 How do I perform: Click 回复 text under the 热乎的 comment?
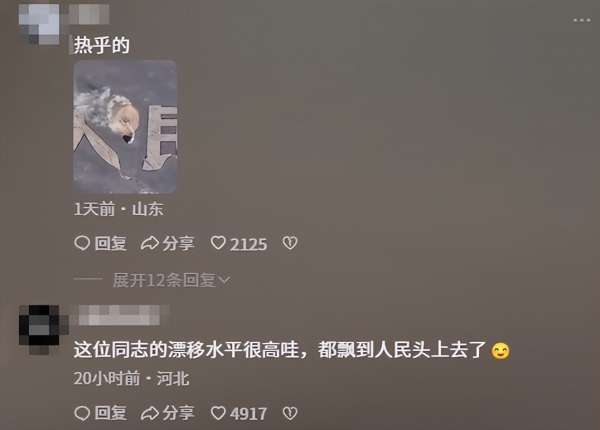[111, 243]
